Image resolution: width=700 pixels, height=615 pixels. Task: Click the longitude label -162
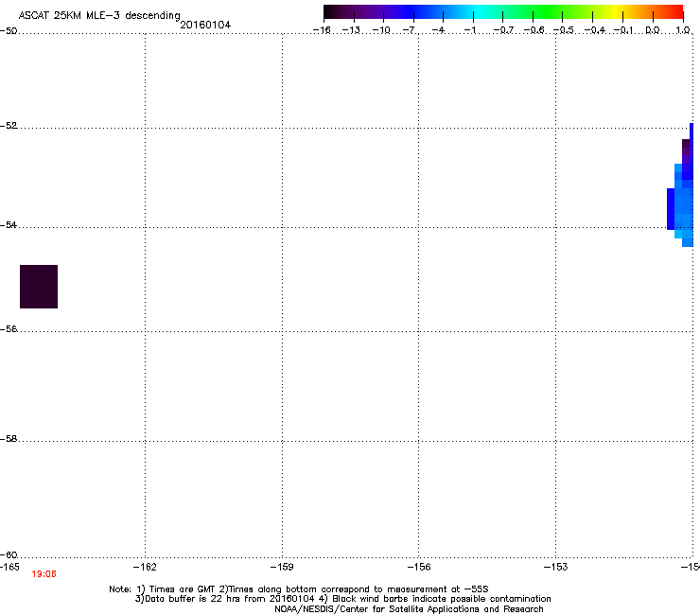point(145,567)
